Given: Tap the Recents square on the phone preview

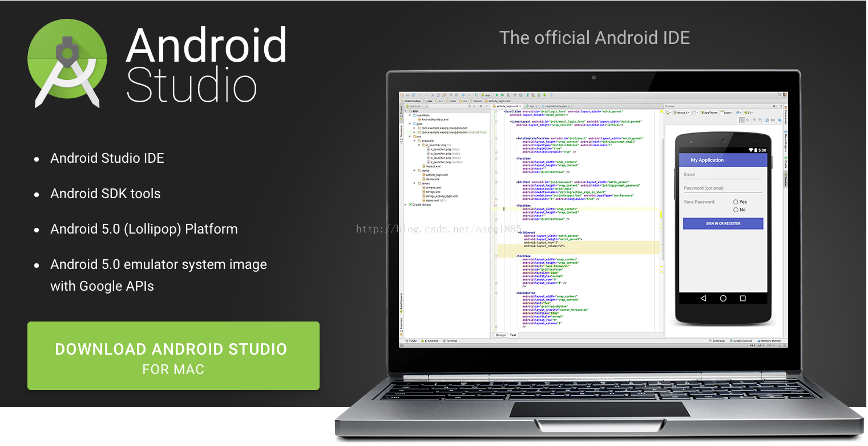Looking at the screenshot, I should (x=742, y=298).
